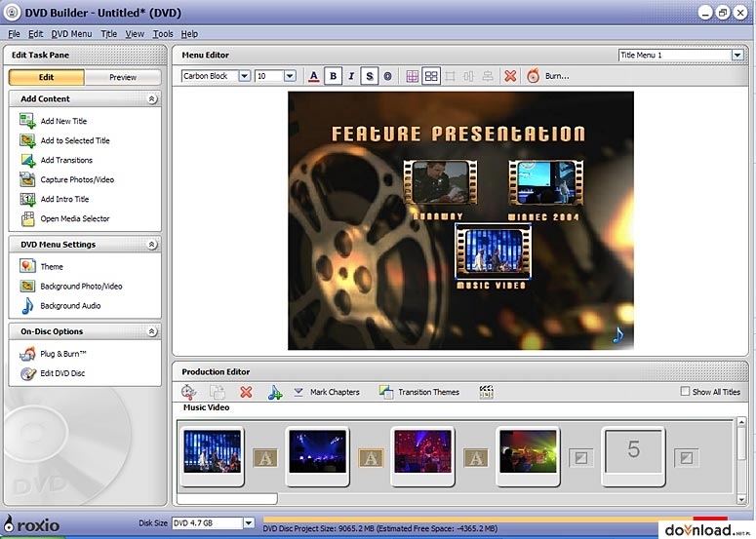Open the Title menu
This screenshot has height=539, width=756.
[109, 34]
